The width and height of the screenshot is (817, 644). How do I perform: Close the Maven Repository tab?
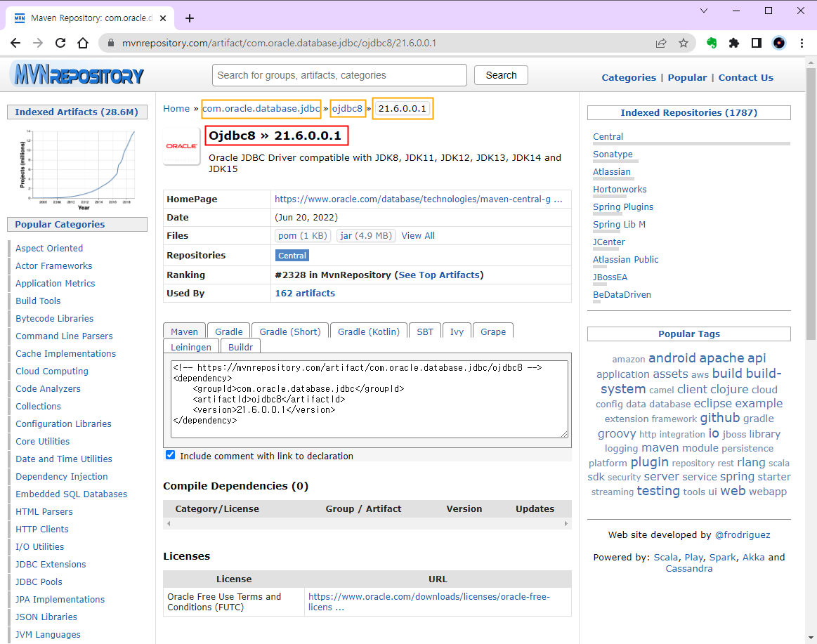coord(163,18)
